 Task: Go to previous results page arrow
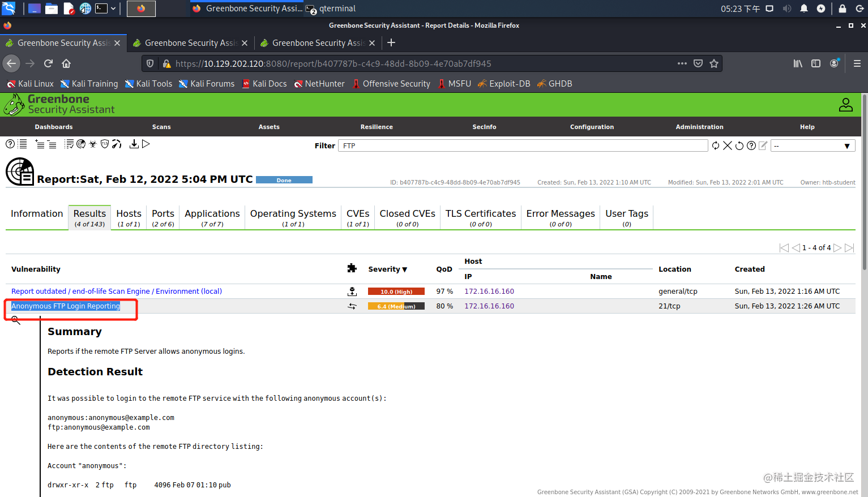[796, 248]
